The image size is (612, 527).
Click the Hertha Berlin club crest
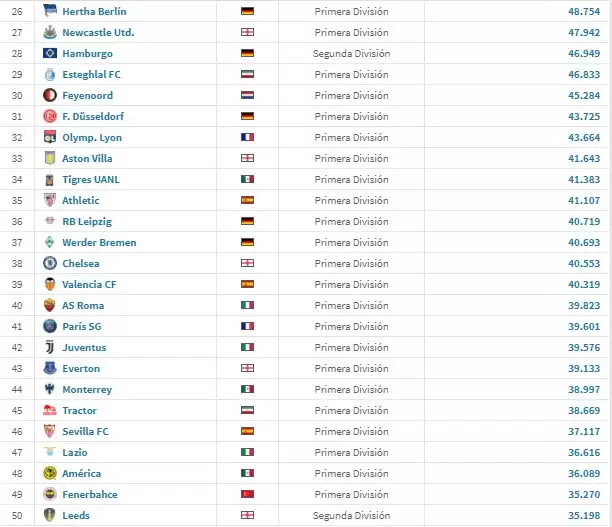pos(49,11)
